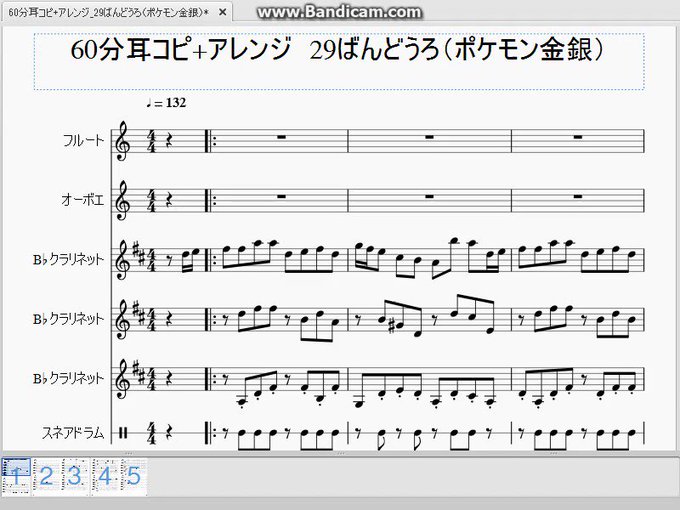Open page 2 thumbnail in navigator
Viewport: 680px width, 510px height.
[46, 476]
